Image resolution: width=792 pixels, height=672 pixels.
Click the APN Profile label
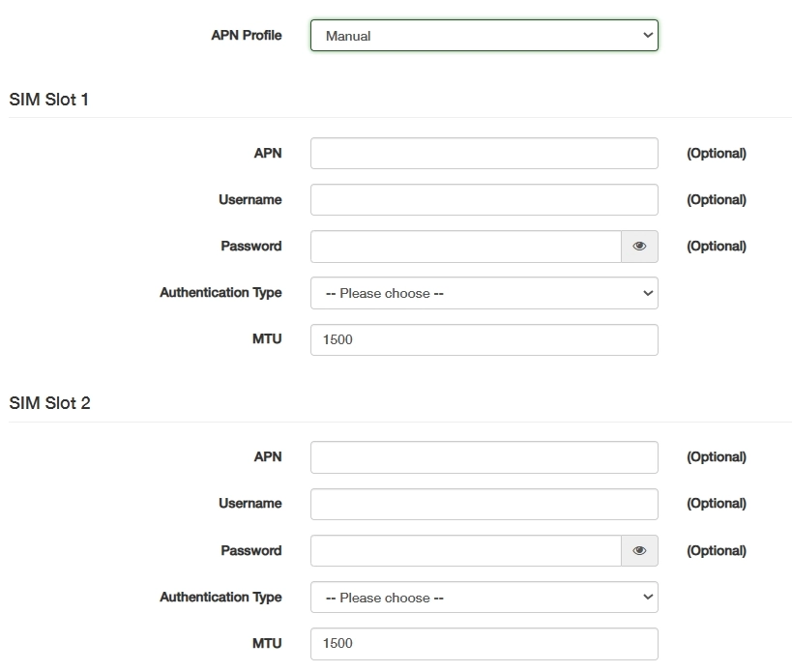247,35
